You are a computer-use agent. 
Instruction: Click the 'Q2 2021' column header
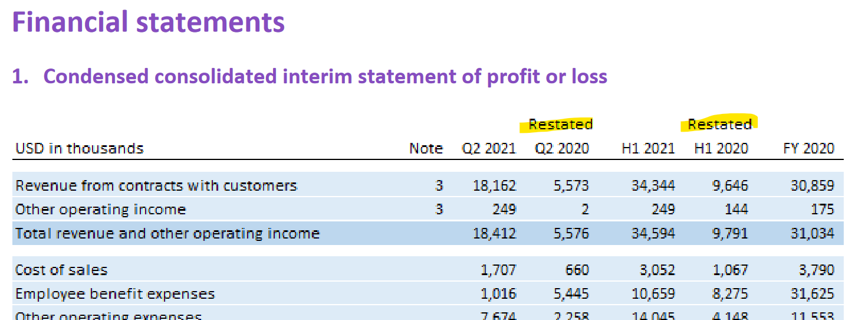pyautogui.click(x=488, y=148)
